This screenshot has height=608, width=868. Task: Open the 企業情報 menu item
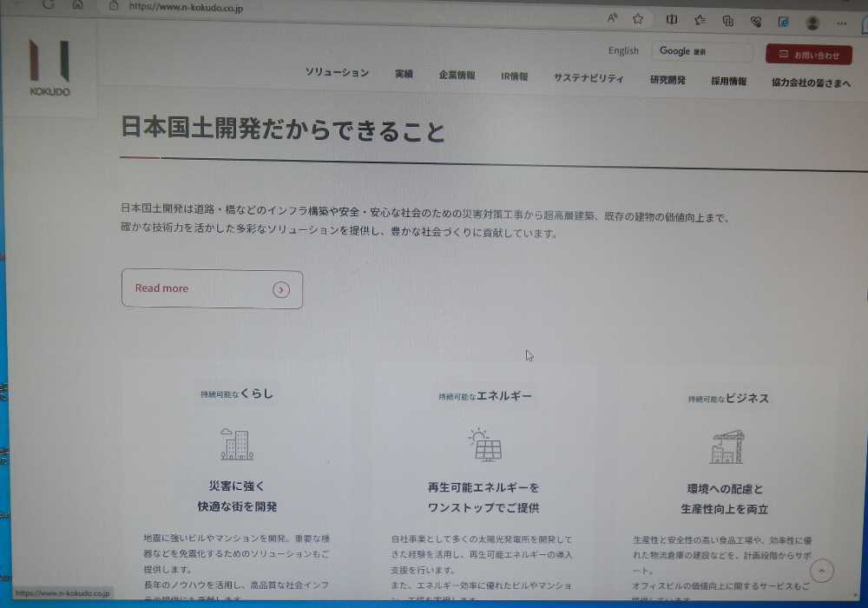click(457, 76)
